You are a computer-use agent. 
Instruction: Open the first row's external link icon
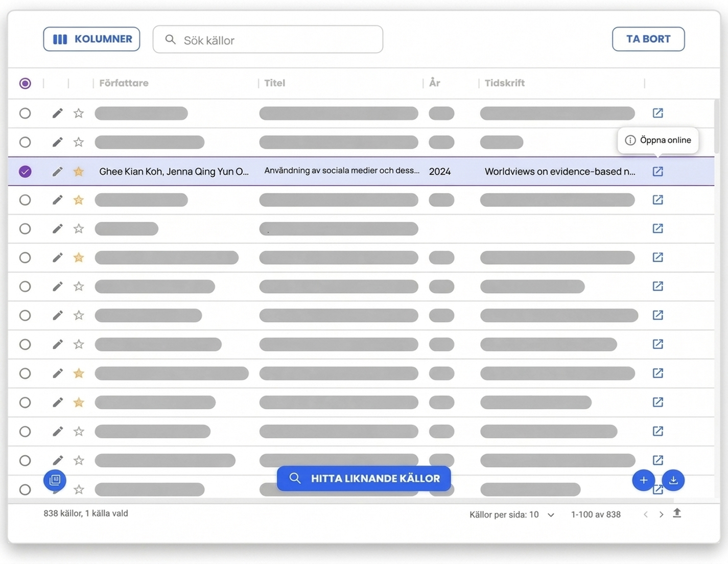click(x=657, y=113)
